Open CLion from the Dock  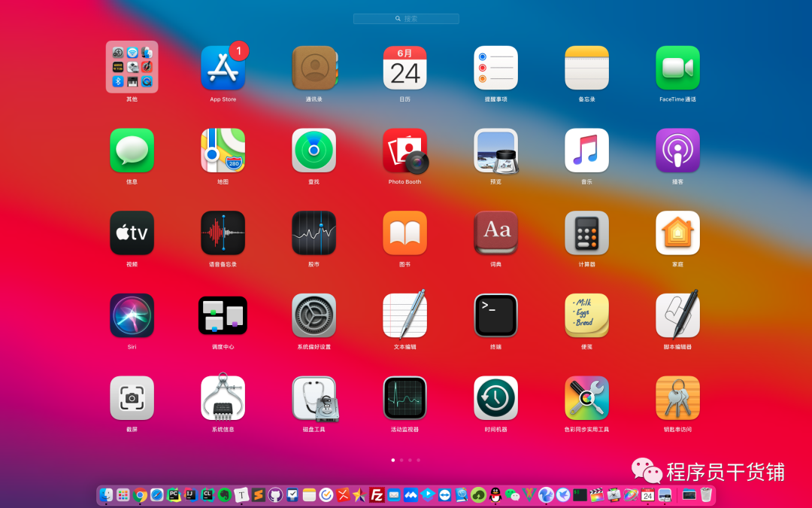(x=208, y=495)
